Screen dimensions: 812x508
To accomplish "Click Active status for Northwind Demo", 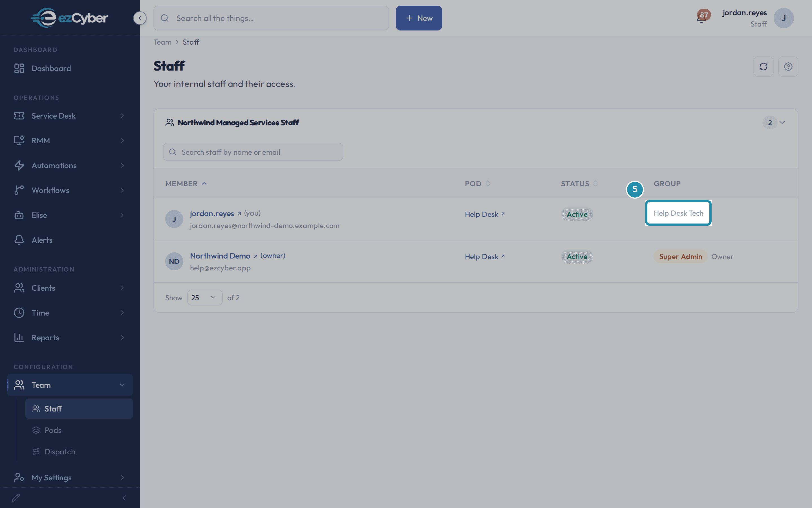I will coord(577,256).
